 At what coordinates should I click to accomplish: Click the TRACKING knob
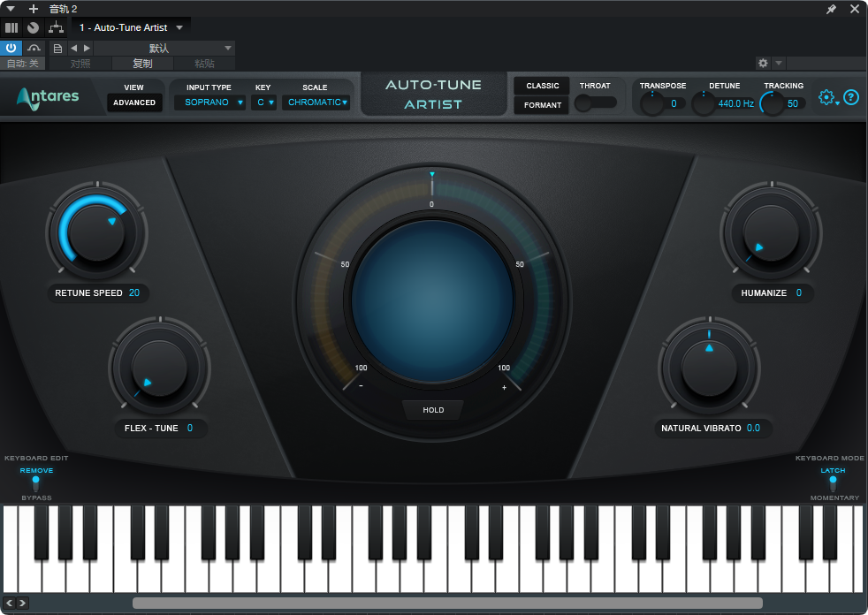coord(772,103)
